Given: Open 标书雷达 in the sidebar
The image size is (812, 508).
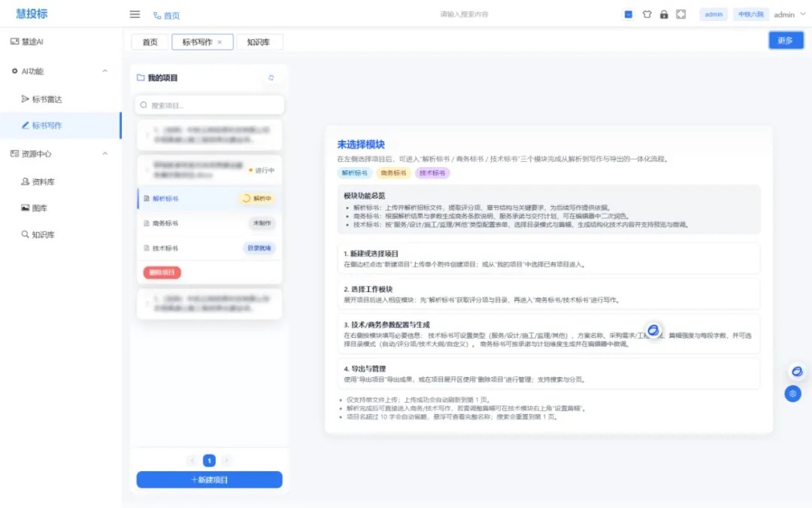Looking at the screenshot, I should (47, 99).
